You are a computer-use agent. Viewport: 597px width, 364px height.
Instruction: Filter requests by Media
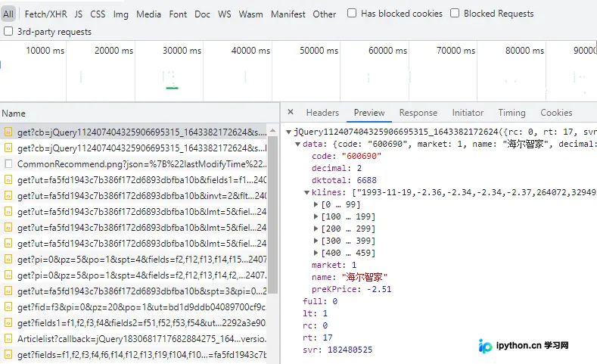pos(148,14)
